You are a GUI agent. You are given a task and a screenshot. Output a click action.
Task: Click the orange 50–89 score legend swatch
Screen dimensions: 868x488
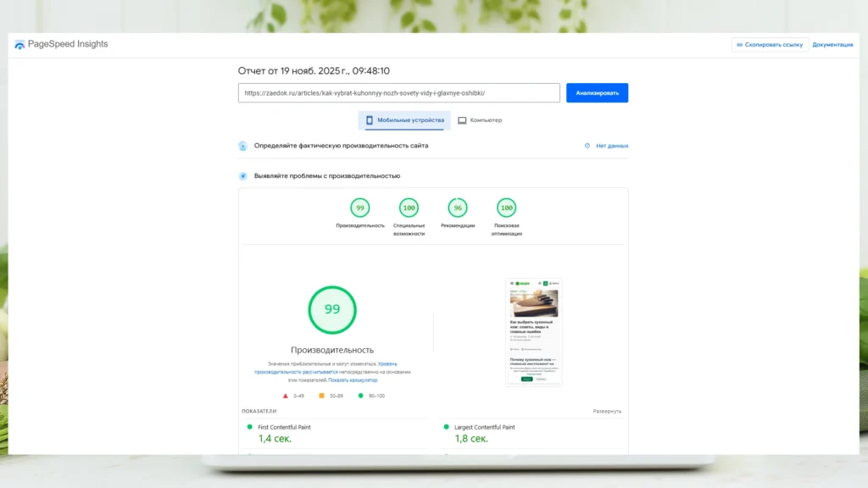coord(320,396)
